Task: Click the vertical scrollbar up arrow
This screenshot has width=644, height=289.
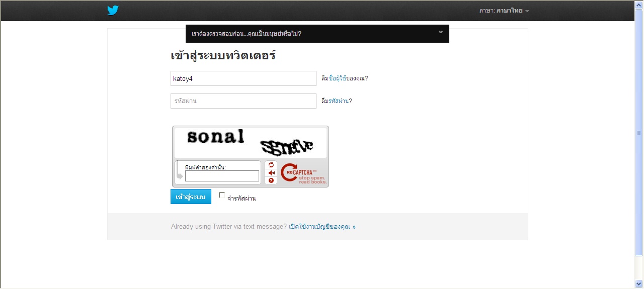Action: pyautogui.click(x=639, y=5)
